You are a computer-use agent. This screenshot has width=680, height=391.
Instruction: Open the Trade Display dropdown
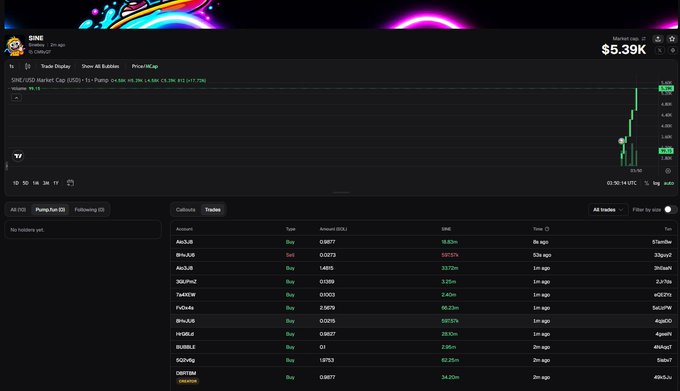(x=56, y=66)
